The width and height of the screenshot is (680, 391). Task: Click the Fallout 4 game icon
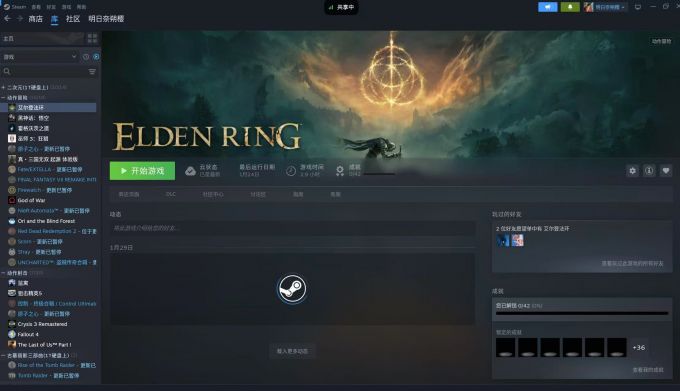12,334
